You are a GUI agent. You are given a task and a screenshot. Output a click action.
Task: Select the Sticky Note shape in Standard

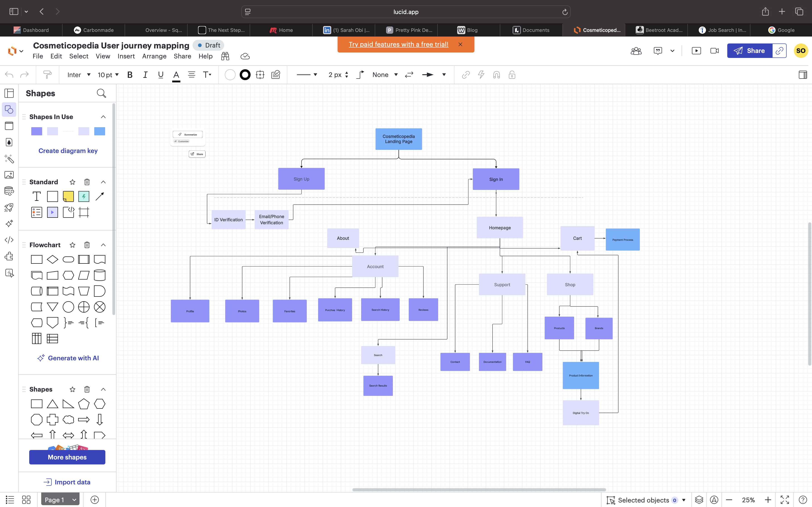coord(68,196)
